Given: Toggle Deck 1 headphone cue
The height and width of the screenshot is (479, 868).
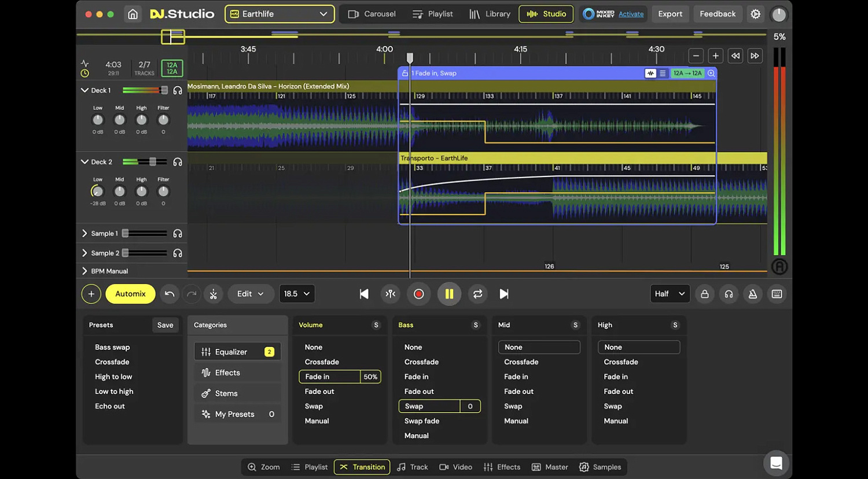Looking at the screenshot, I should [x=178, y=90].
